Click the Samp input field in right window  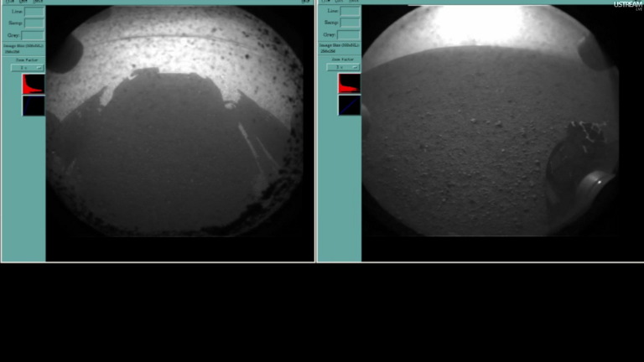[350, 23]
